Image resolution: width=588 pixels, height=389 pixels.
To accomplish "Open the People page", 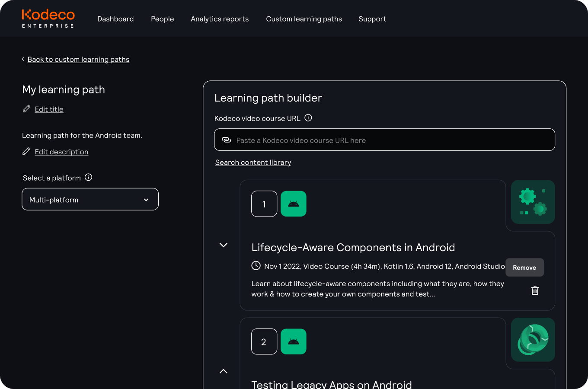I will tap(163, 19).
